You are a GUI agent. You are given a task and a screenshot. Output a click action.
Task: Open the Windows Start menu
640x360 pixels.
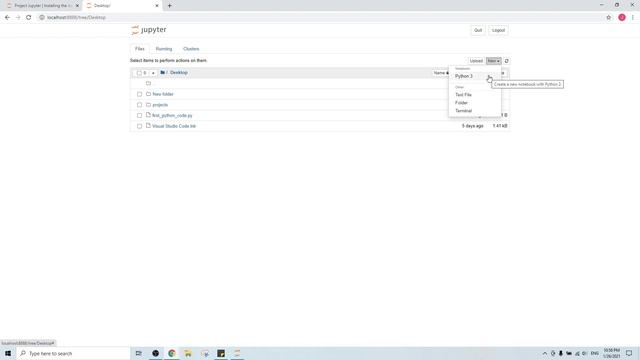pyautogui.click(x=8, y=353)
